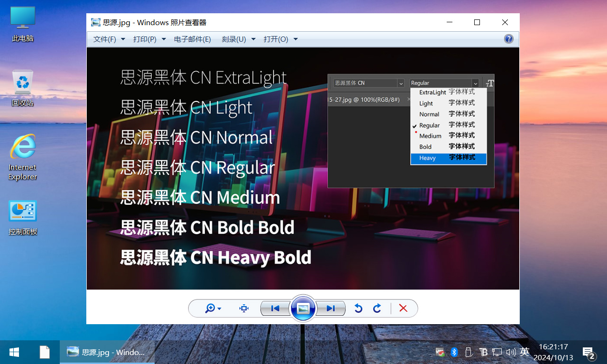This screenshot has height=364, width=607.
Task: Open the Windows Start menu
Action: pos(14,352)
